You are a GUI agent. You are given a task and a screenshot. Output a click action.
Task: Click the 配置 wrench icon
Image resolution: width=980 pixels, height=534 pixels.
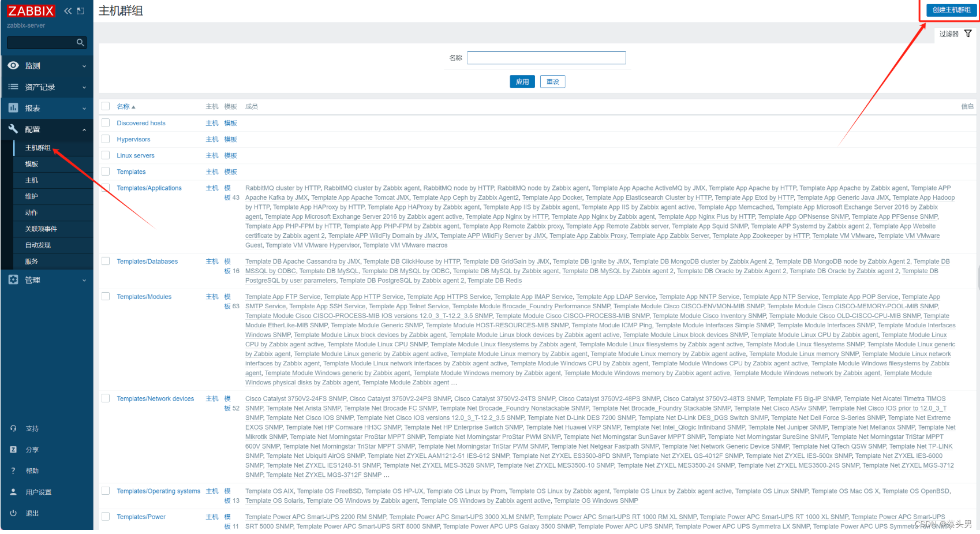tap(13, 129)
